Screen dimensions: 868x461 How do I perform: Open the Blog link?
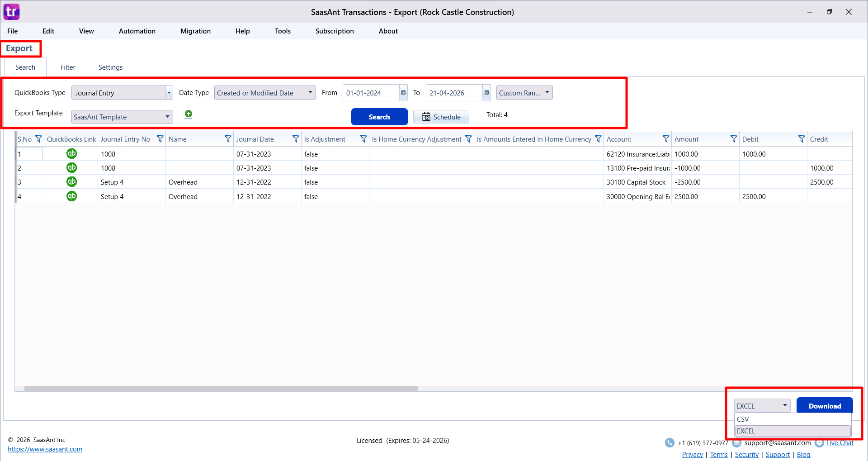(803, 455)
